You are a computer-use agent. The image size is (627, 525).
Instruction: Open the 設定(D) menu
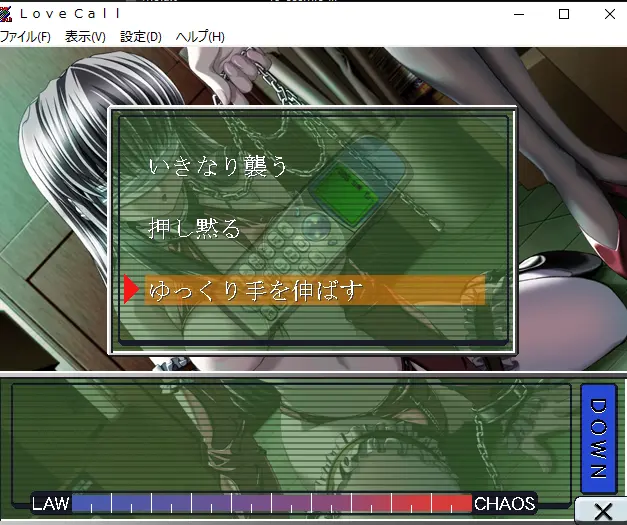click(141, 37)
